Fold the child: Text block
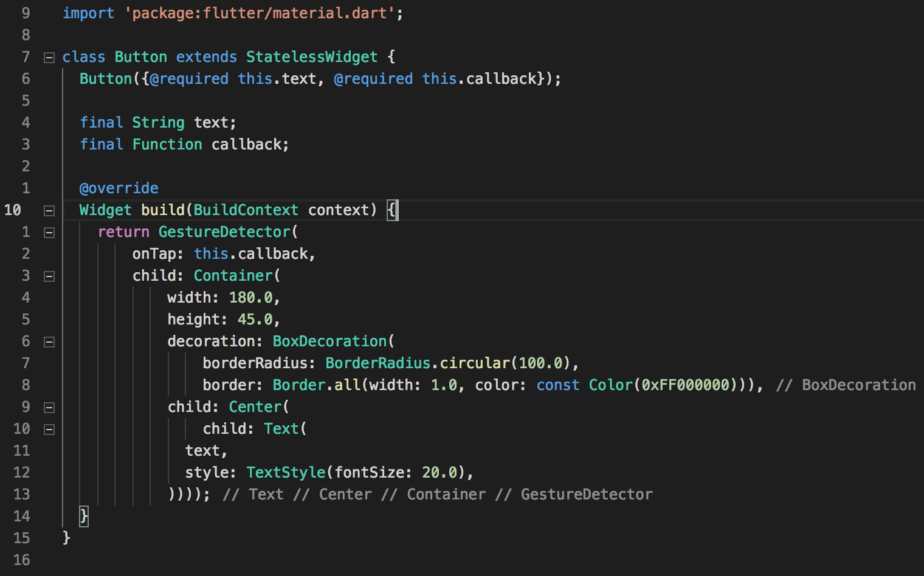 [x=49, y=430]
